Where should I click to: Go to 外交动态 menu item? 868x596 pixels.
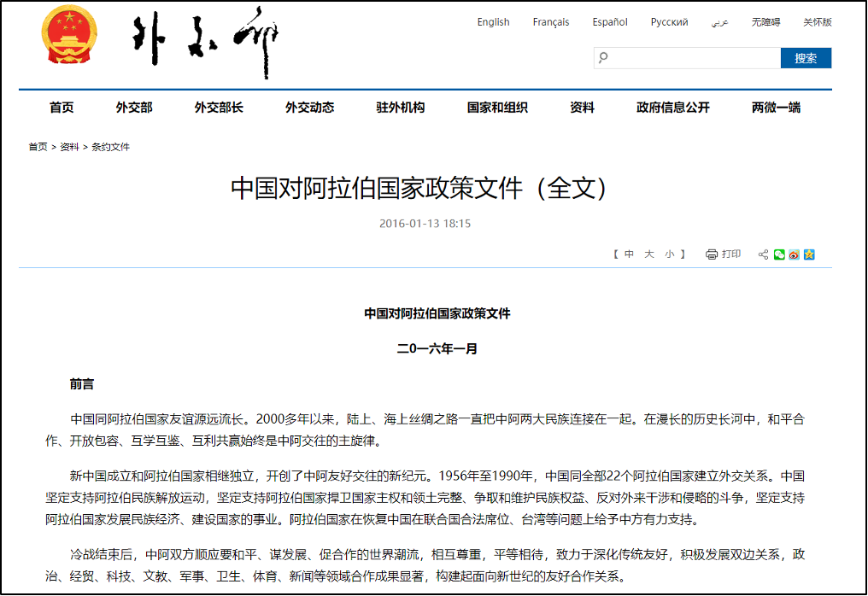point(309,108)
